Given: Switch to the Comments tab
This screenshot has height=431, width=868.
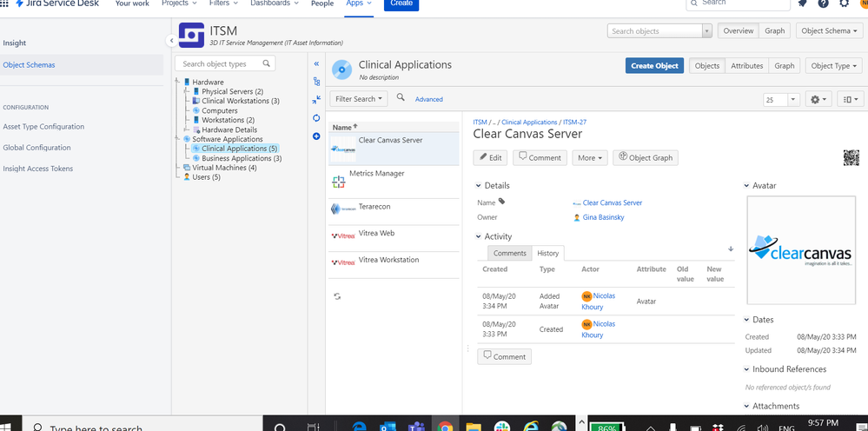Looking at the screenshot, I should 510,253.
